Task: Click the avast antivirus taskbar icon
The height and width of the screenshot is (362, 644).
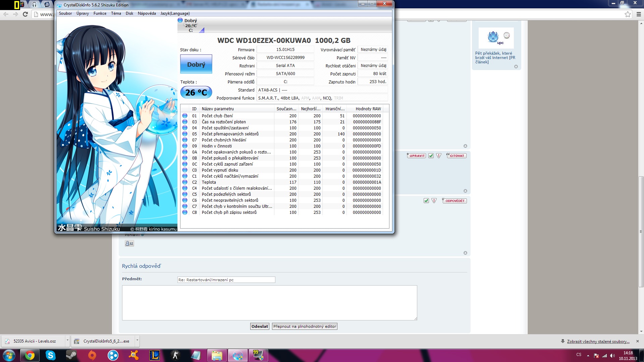Action: coord(133,355)
